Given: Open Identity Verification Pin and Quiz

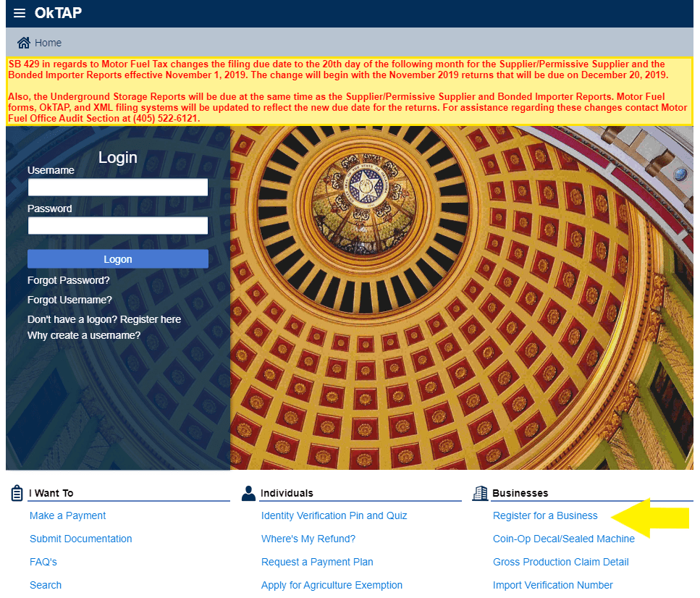Looking at the screenshot, I should click(334, 515).
